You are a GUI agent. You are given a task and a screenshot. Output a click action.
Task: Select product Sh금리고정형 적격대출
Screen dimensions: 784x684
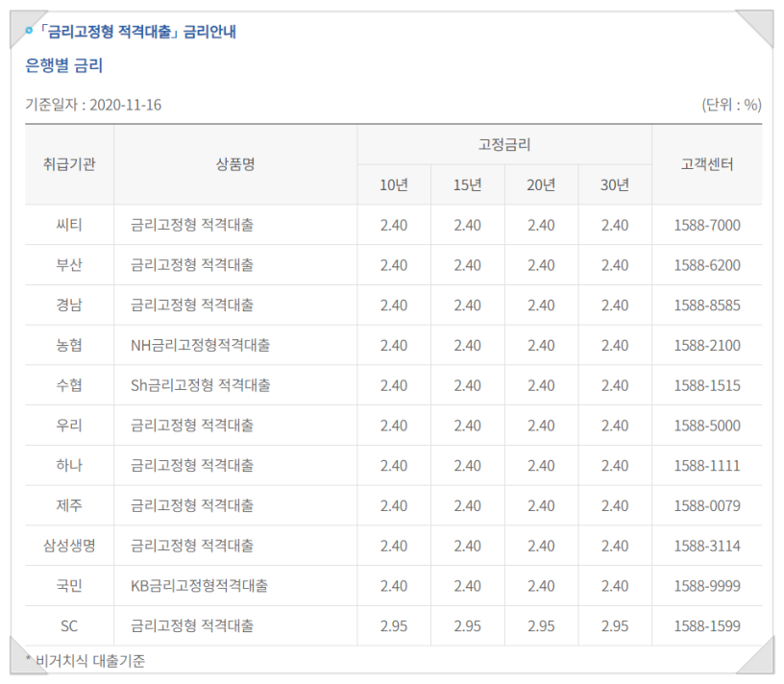click(x=201, y=385)
